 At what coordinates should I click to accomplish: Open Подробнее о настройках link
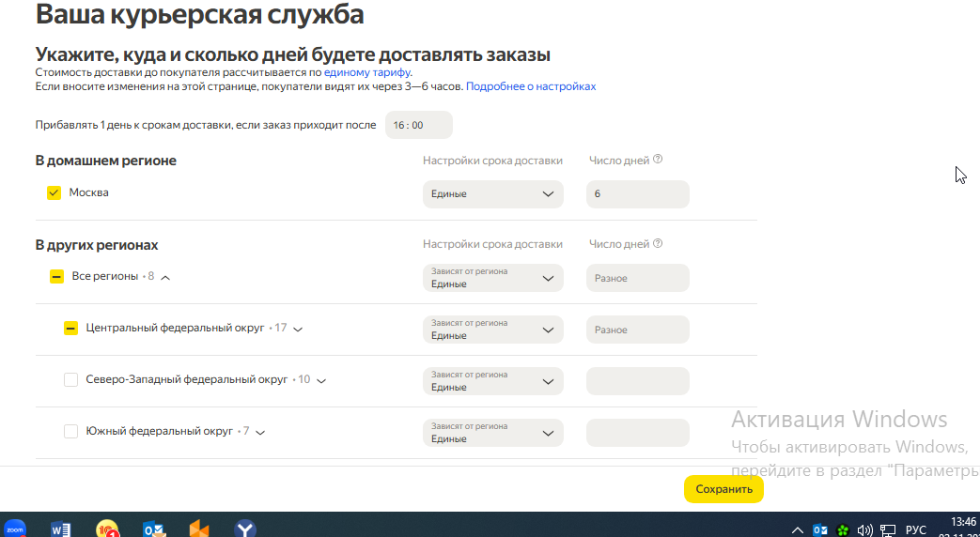tap(531, 86)
